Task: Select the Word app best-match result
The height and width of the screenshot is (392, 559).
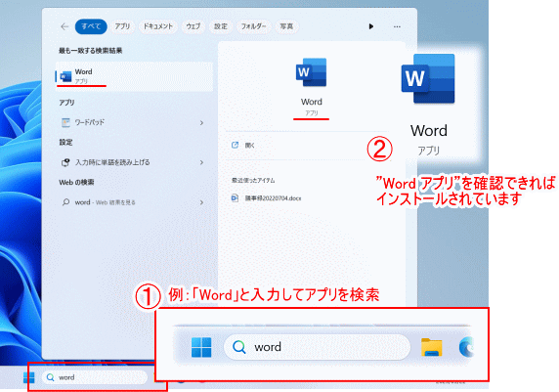Action: (x=134, y=76)
